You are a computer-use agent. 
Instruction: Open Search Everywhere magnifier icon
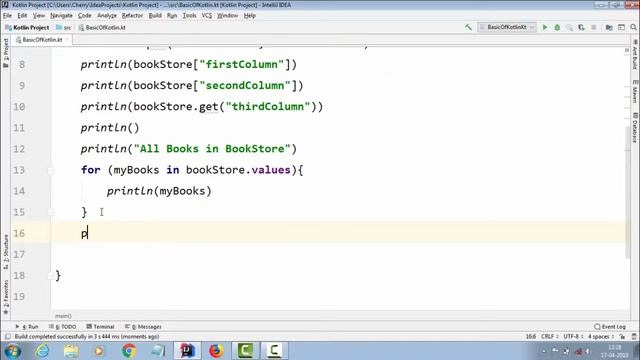pos(633,27)
